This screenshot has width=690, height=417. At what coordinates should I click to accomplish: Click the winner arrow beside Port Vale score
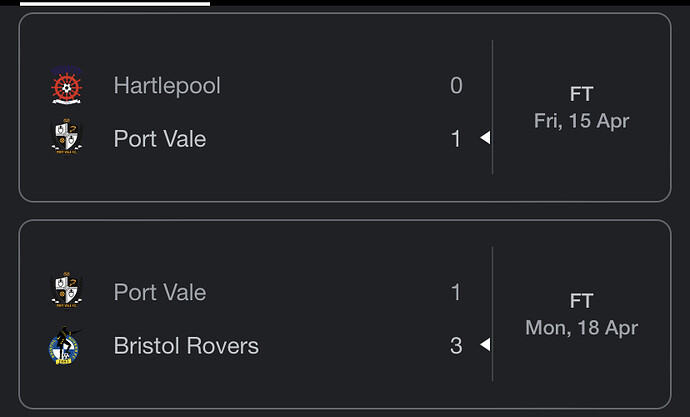(485, 137)
